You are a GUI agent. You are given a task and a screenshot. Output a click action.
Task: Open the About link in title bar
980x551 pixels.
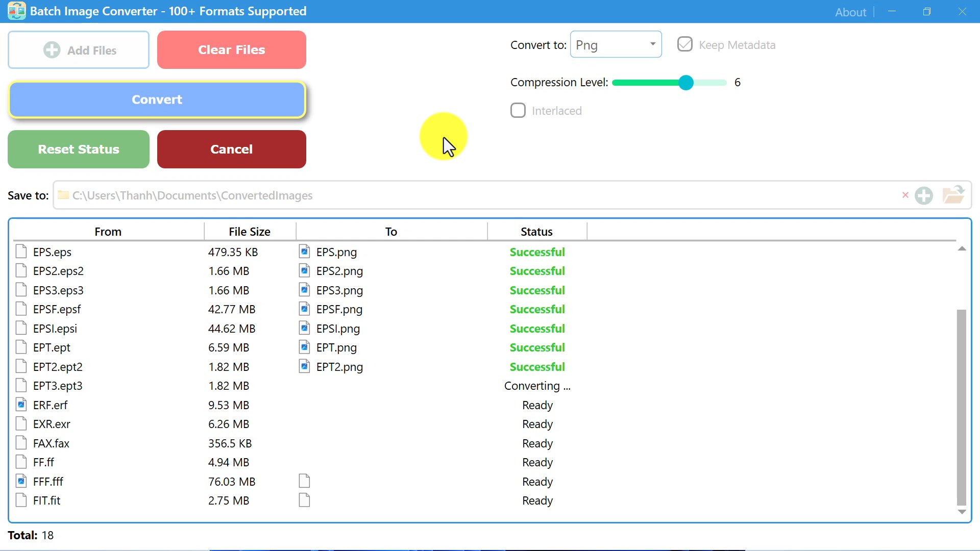point(850,12)
